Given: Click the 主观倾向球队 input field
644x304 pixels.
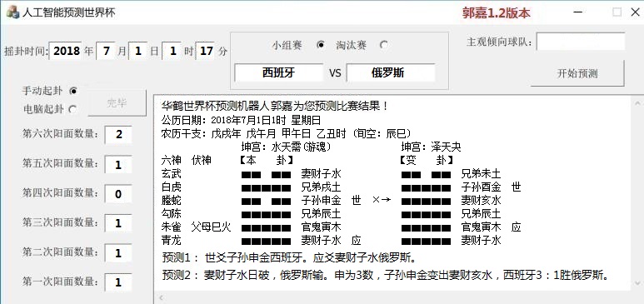Looking at the screenshot, I should point(581,42).
